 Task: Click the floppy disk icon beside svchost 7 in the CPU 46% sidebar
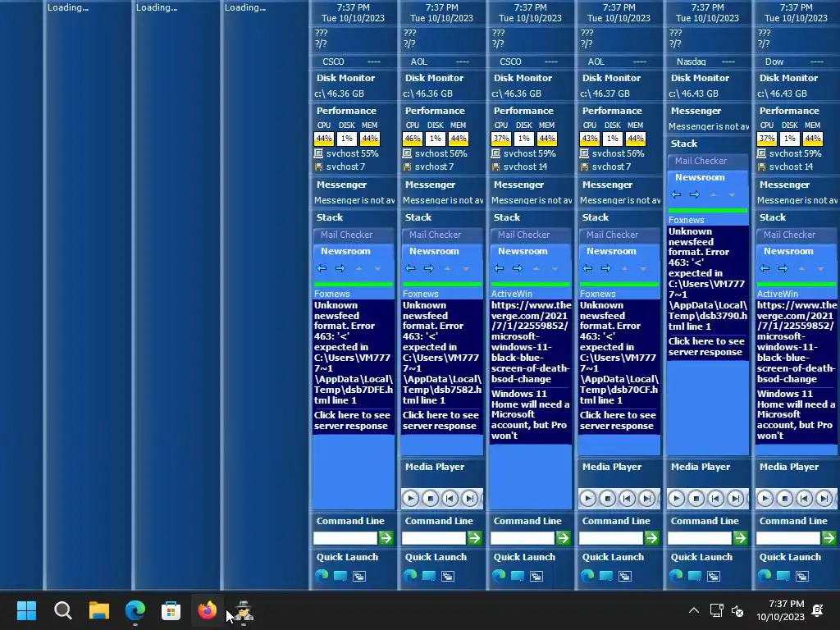pos(407,167)
